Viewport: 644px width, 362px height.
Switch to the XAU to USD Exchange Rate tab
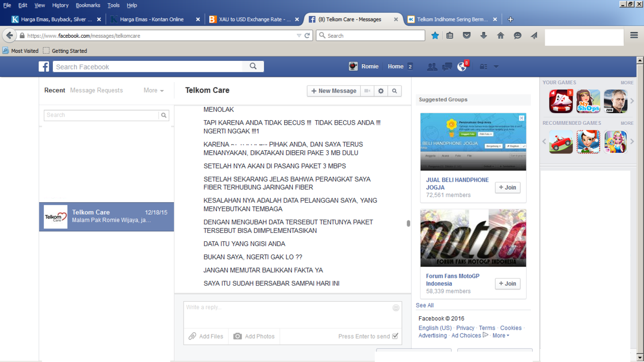pos(255,20)
